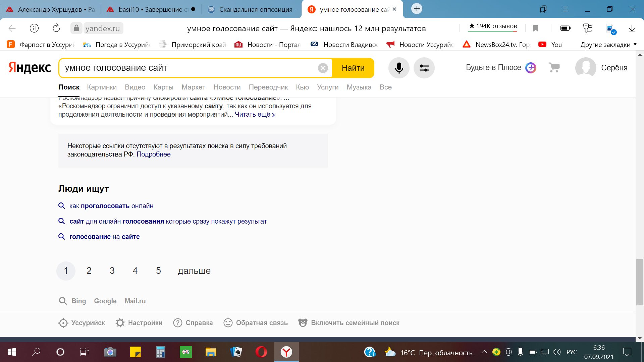Open the Серёня profile avatar
The image size is (644, 362).
pos(585,68)
